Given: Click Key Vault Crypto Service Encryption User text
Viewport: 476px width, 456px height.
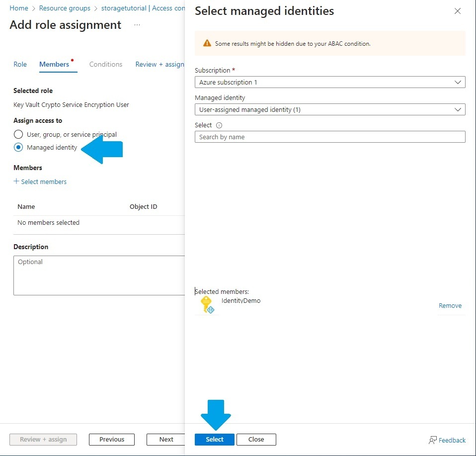Looking at the screenshot, I should [x=71, y=104].
